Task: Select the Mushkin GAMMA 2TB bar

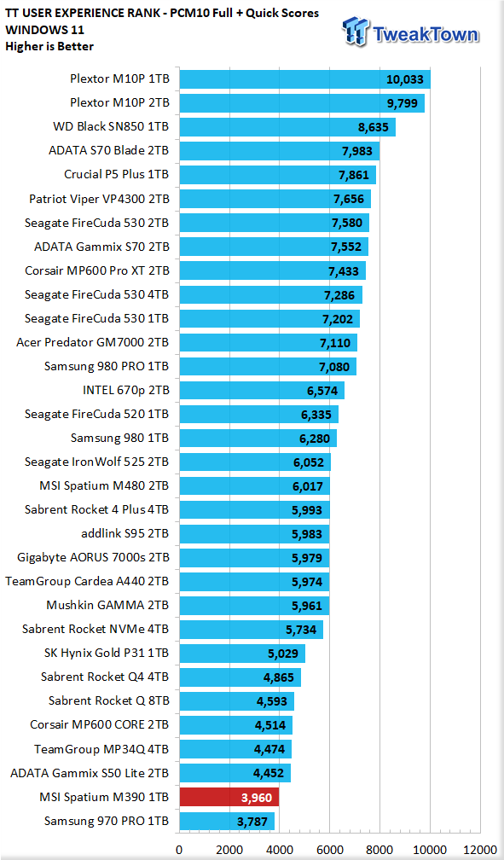Action: 254,606
